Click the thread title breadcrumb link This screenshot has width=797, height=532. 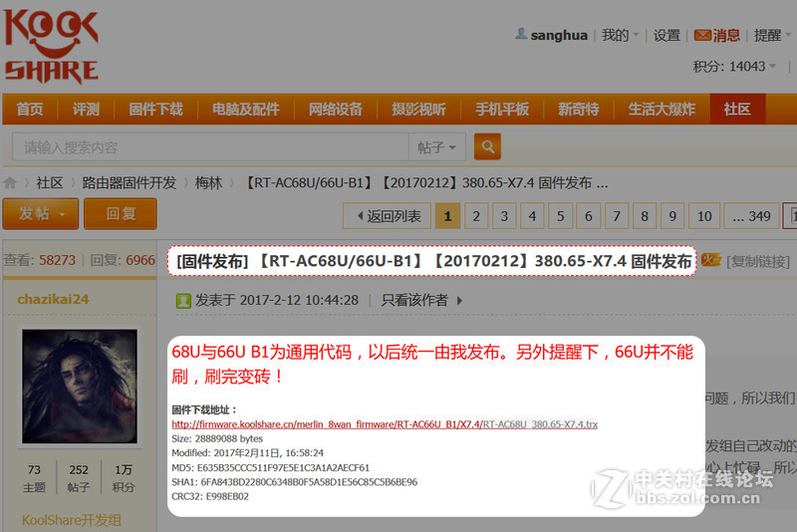(426, 182)
